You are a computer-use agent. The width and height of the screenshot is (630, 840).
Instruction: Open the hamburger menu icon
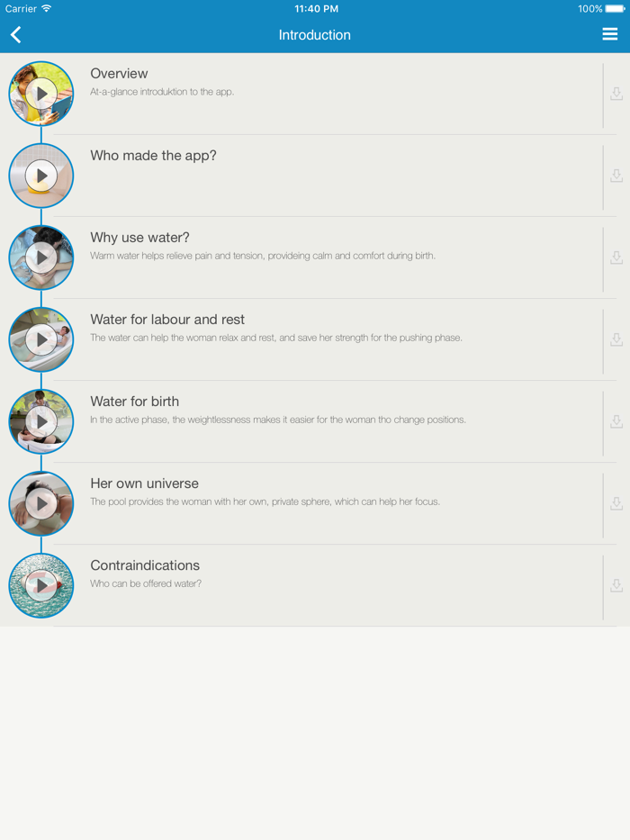[609, 34]
